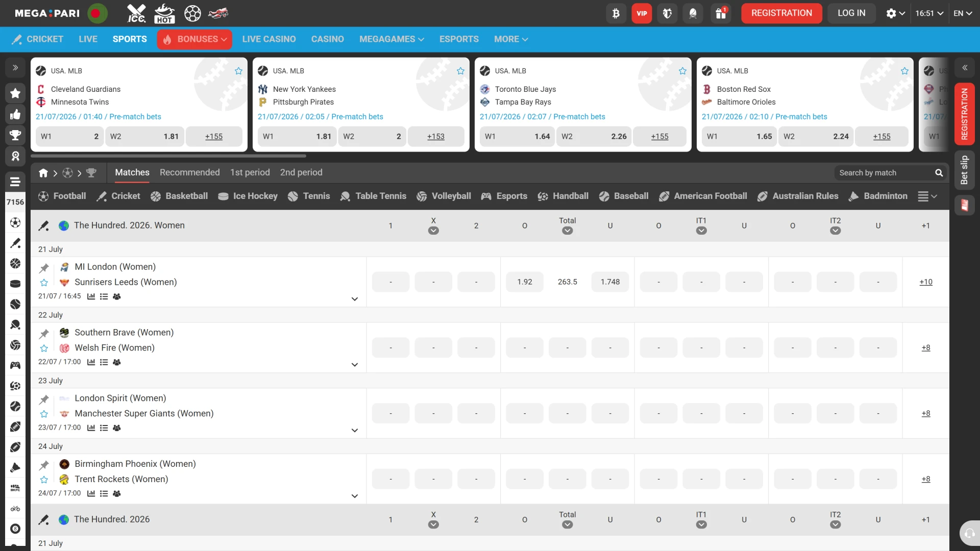Open the Bonuses dropdown menu
Screen dimensions: 980x551
pyautogui.click(x=194, y=39)
